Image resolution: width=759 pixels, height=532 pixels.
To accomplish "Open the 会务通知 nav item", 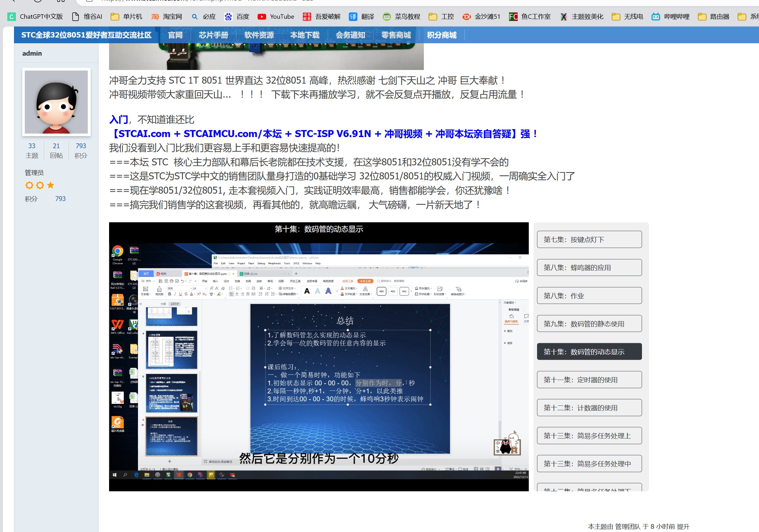I will click(350, 35).
